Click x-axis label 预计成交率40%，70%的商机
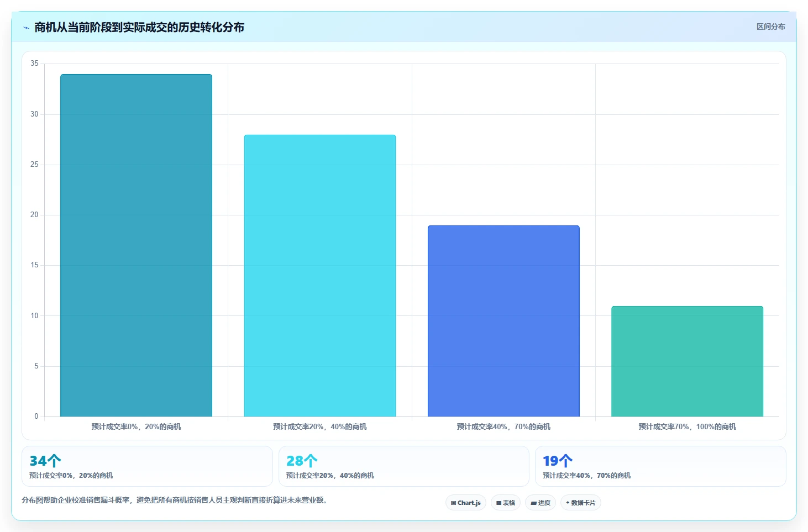Viewport: 808px width, 532px height. tap(503, 426)
